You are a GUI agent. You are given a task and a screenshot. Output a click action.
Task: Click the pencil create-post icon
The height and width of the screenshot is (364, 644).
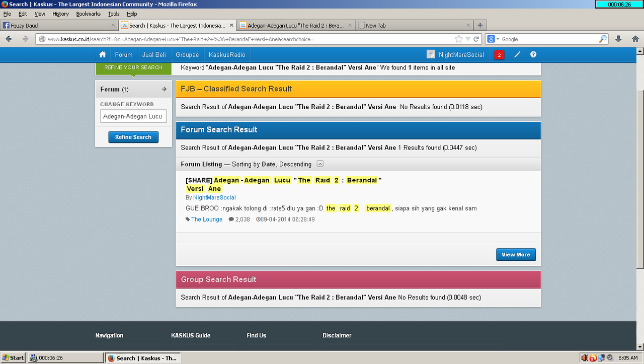coord(517,55)
